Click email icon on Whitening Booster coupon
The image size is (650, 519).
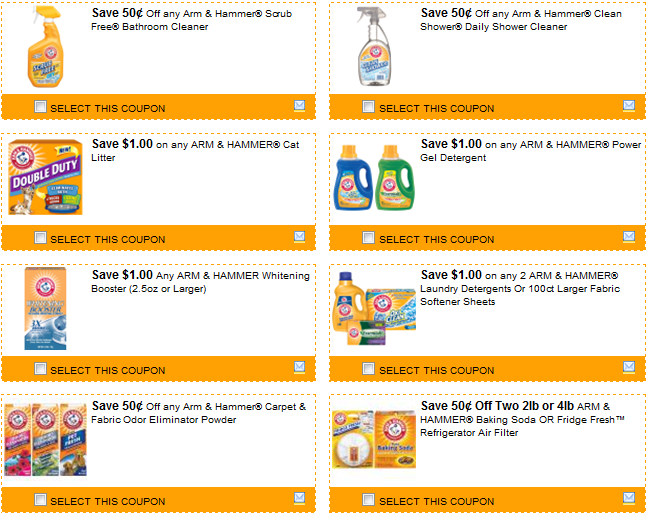(299, 367)
